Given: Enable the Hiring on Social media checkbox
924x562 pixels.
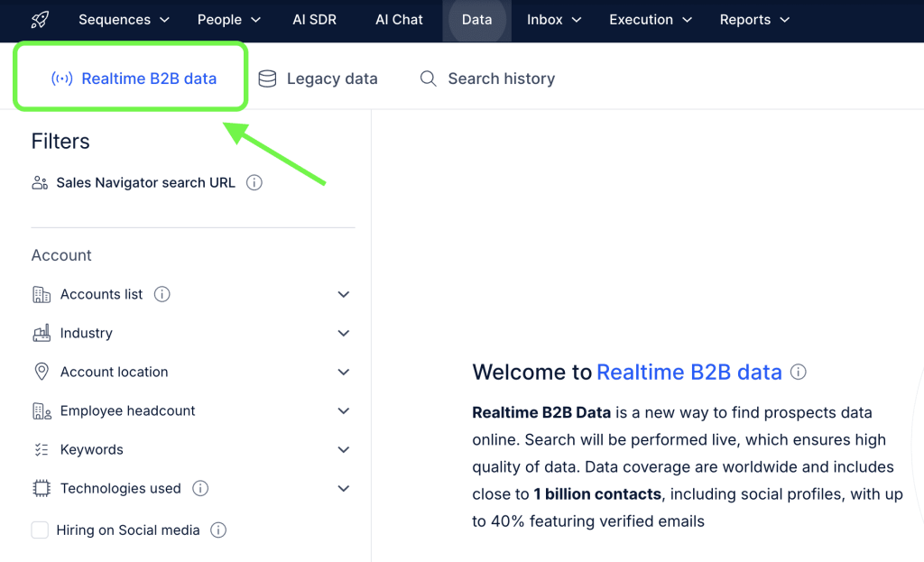Looking at the screenshot, I should tap(40, 530).
